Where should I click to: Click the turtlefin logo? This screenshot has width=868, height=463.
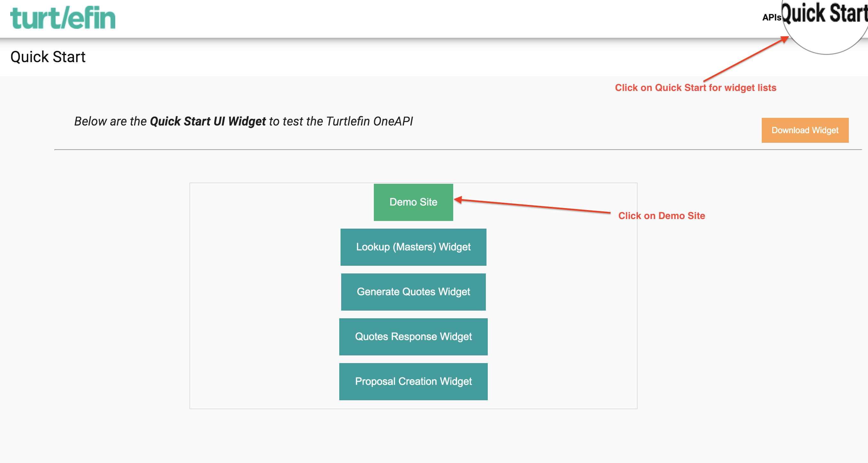[63, 18]
